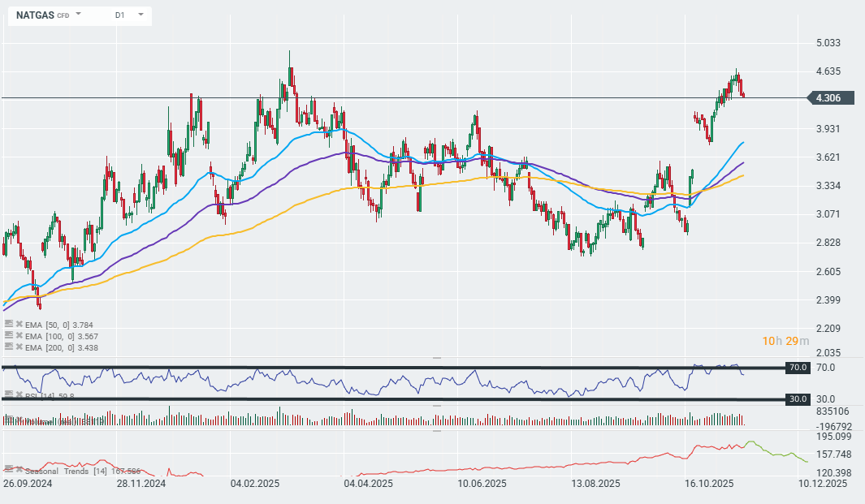Viewport: 865px width, 504px height.
Task: Expand the NATGAS symbol dropdown arrow
Action: pos(79,15)
